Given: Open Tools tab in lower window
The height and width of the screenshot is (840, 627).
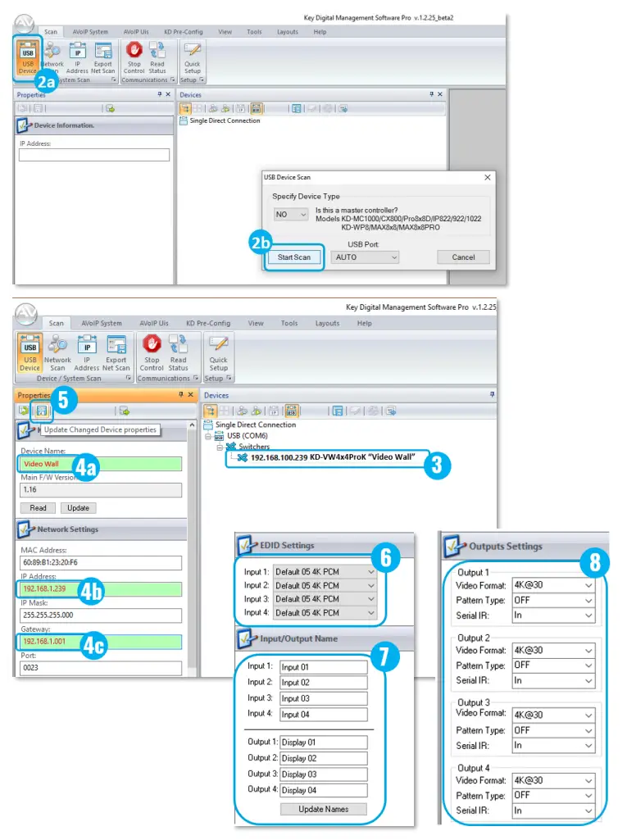Looking at the screenshot, I should (289, 323).
